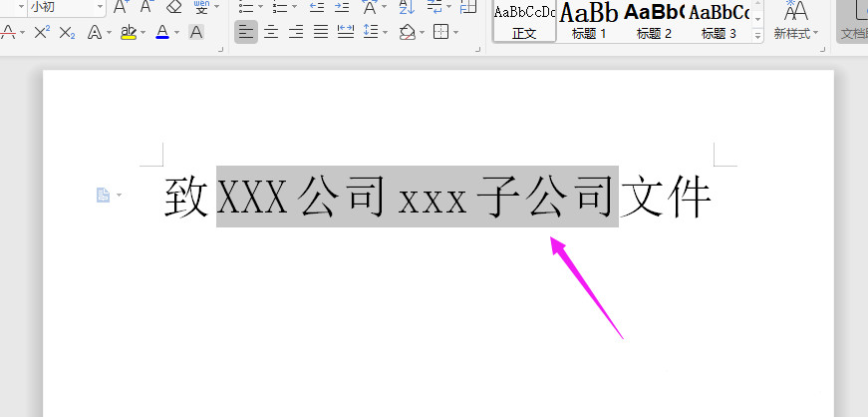868x417 pixels.
Task: Click the paragraph shading bucket icon
Action: (408, 32)
